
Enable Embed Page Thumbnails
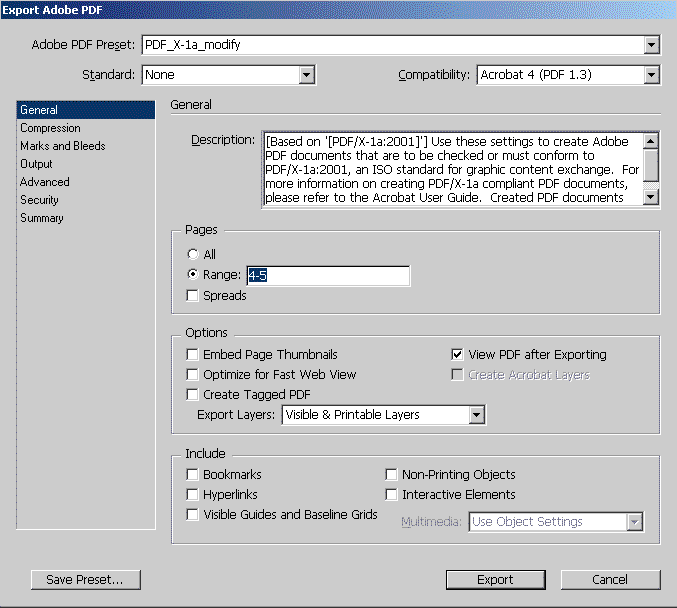[x=192, y=355]
